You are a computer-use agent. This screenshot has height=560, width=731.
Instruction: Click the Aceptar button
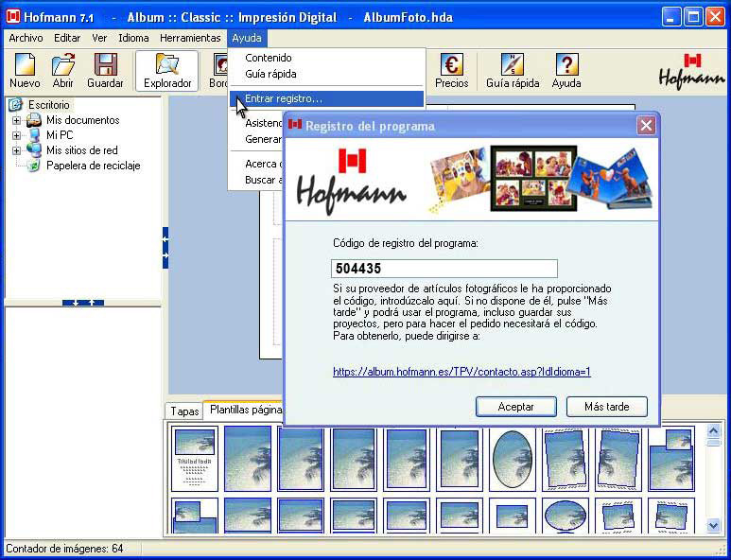click(x=516, y=407)
